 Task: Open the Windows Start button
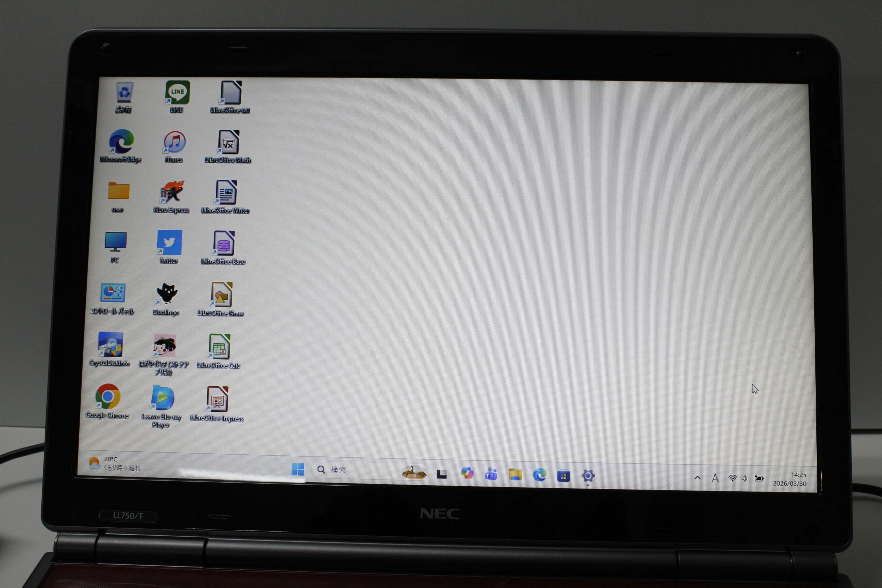298,469
